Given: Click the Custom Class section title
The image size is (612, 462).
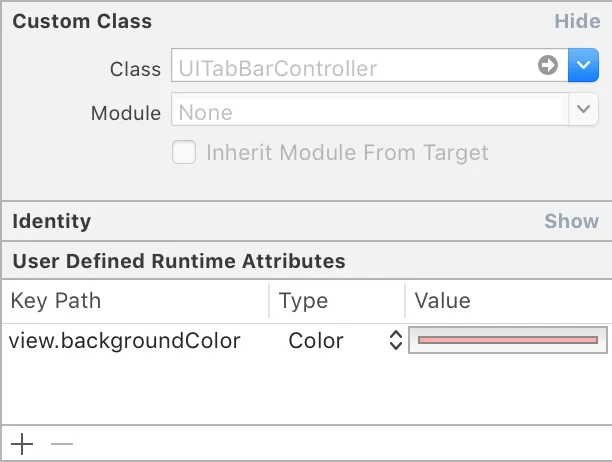Looking at the screenshot, I should tap(83, 21).
